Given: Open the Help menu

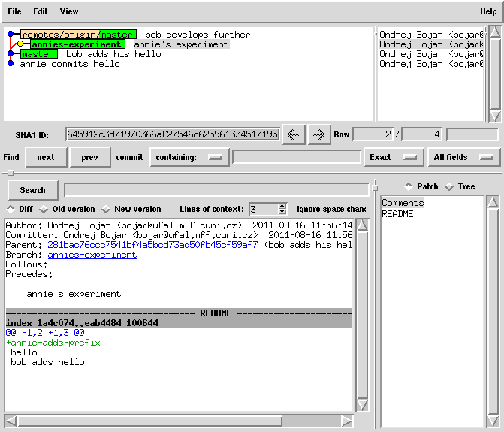Looking at the screenshot, I should pos(488,11).
